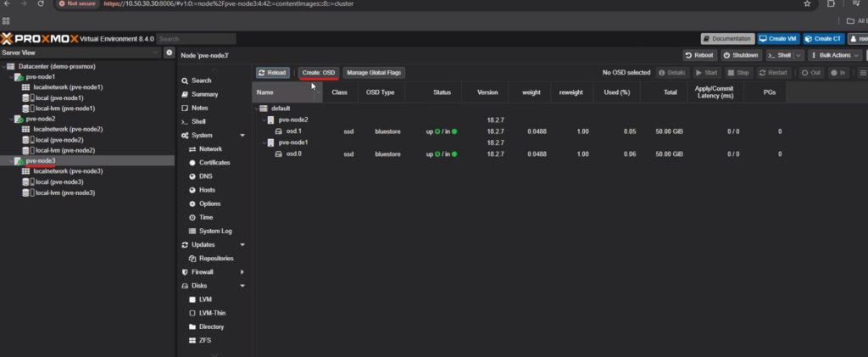Select Datacenter (demo-proxmox) tree node
868x357 pixels.
coord(57,66)
